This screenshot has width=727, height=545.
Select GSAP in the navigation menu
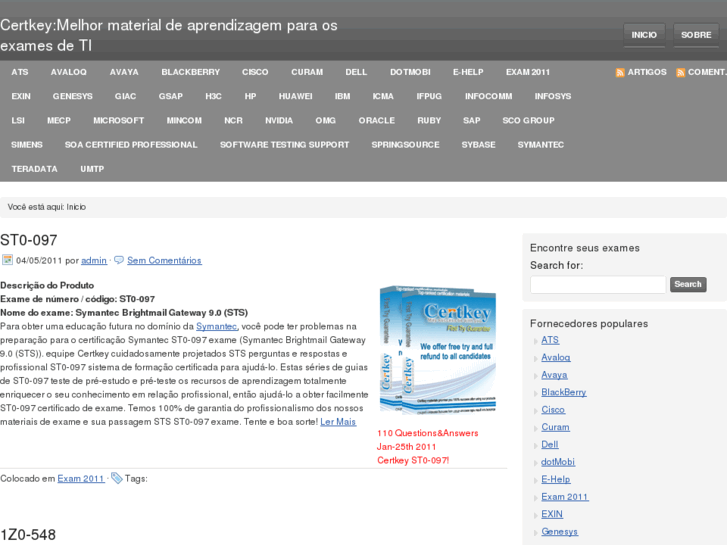click(x=171, y=96)
